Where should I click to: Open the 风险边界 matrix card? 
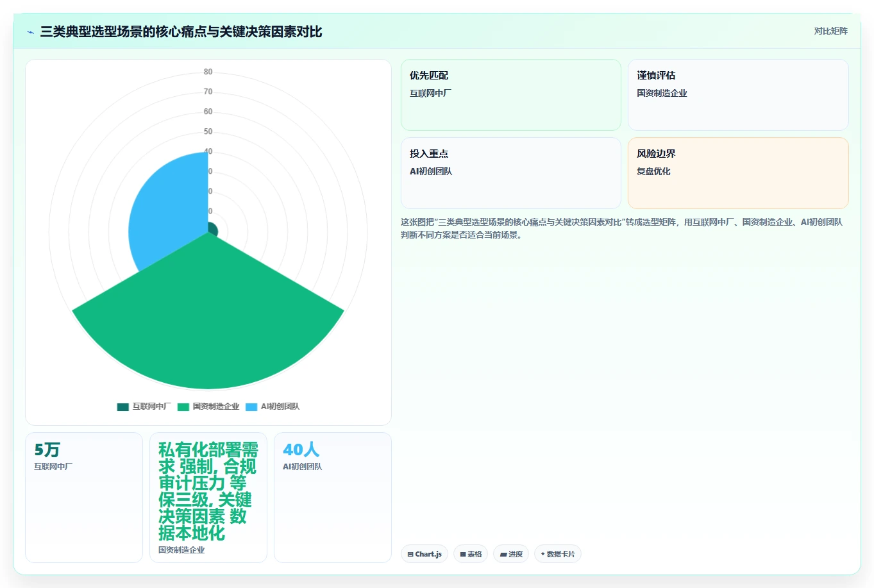coord(738,173)
